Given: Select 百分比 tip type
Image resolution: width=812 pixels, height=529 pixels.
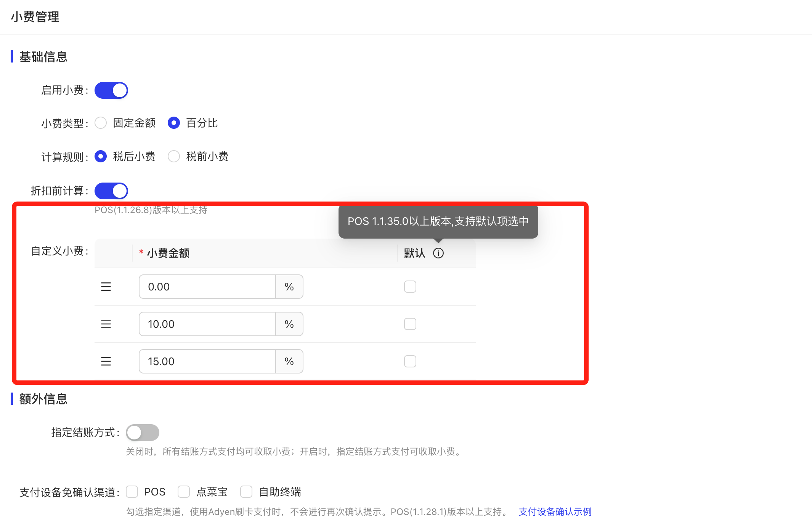Looking at the screenshot, I should pos(174,123).
